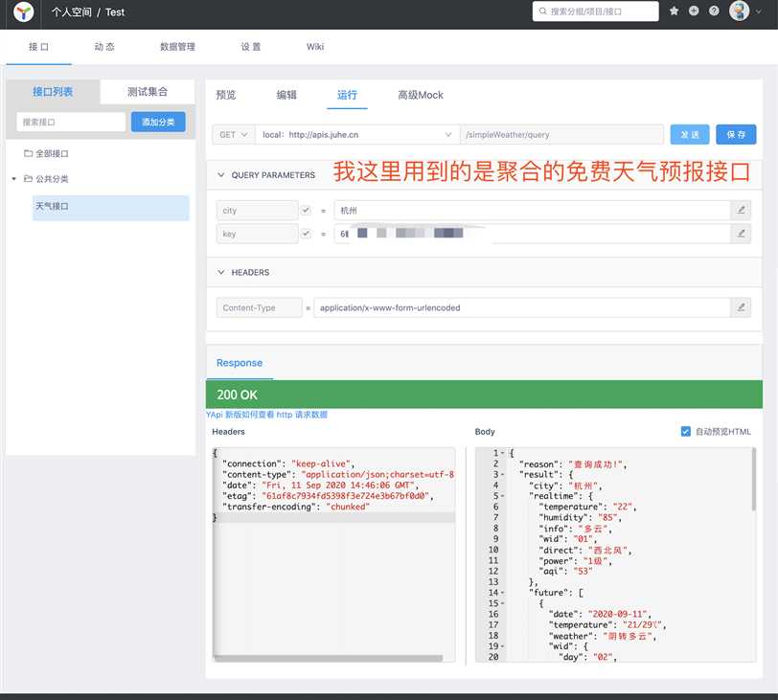778x700 pixels.
Task: Toggle the key parameter checkbox
Action: point(306,234)
